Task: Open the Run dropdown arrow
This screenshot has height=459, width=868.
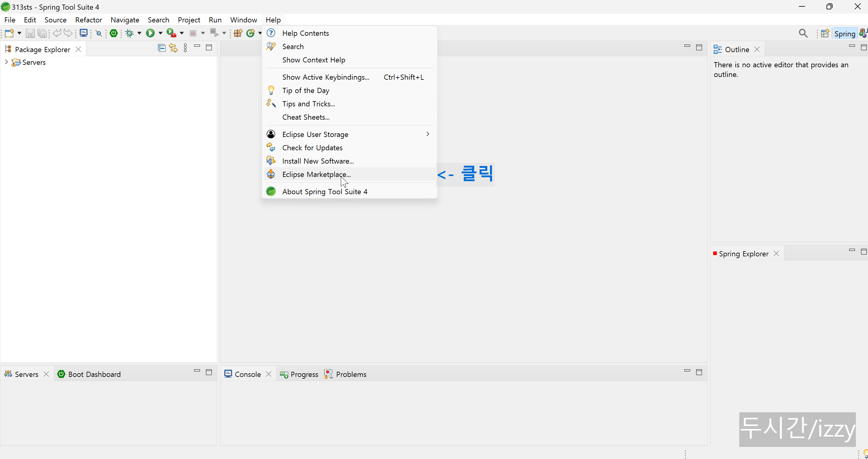Action: point(160,33)
